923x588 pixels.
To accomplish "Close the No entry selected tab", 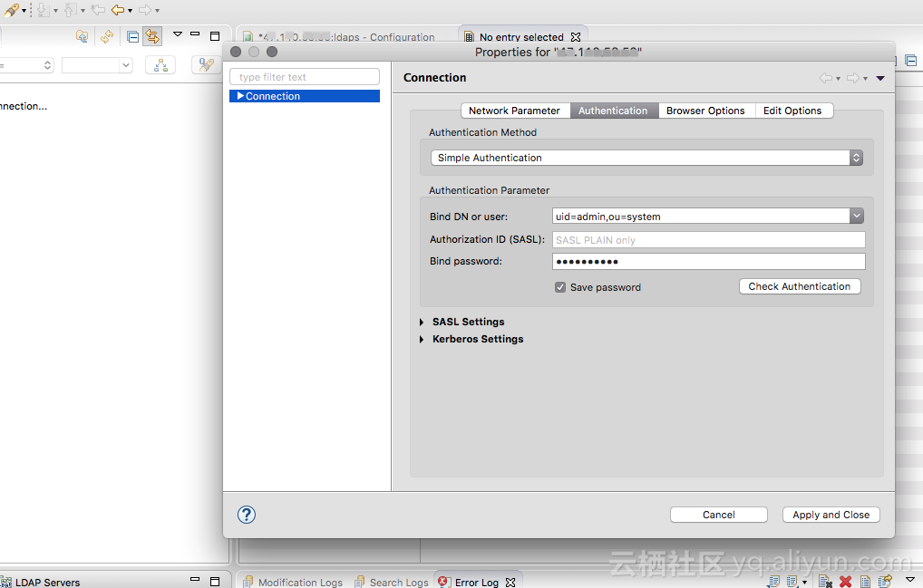I will coord(576,37).
